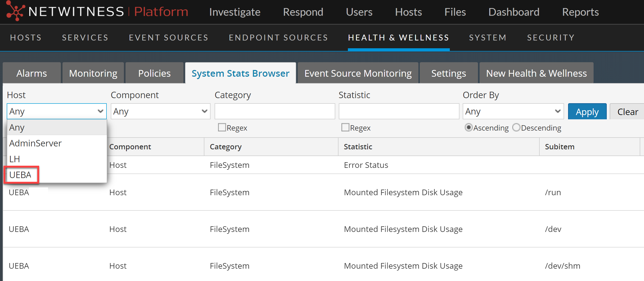Screen dimensions: 644x281
Task: Open the Investigate menu
Action: coord(235,12)
